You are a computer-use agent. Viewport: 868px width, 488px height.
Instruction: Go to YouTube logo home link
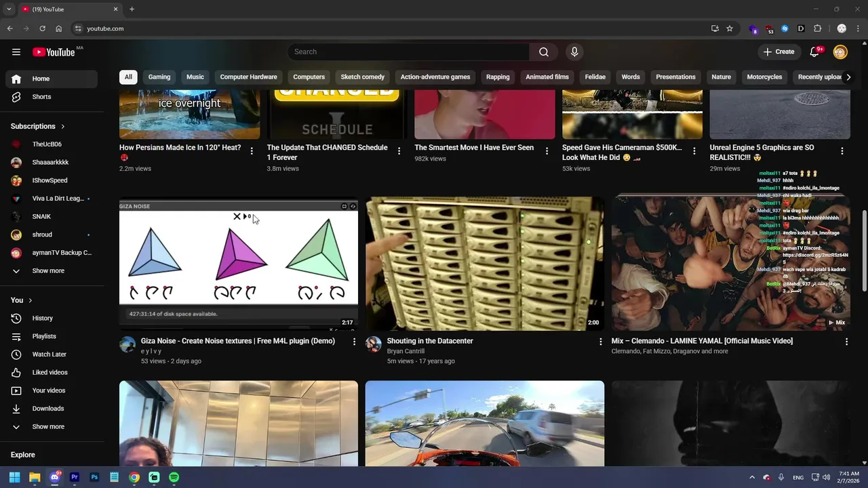tap(54, 52)
